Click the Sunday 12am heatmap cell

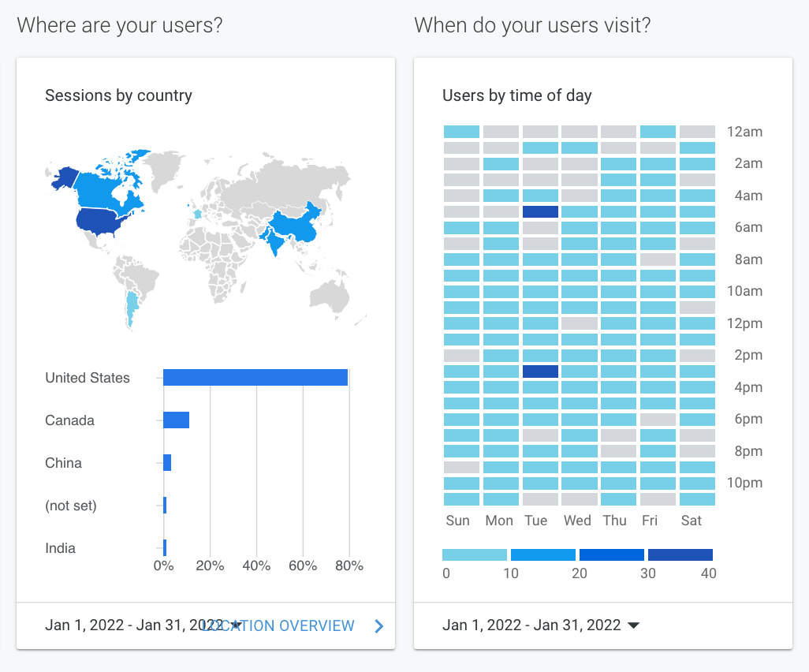click(x=461, y=132)
